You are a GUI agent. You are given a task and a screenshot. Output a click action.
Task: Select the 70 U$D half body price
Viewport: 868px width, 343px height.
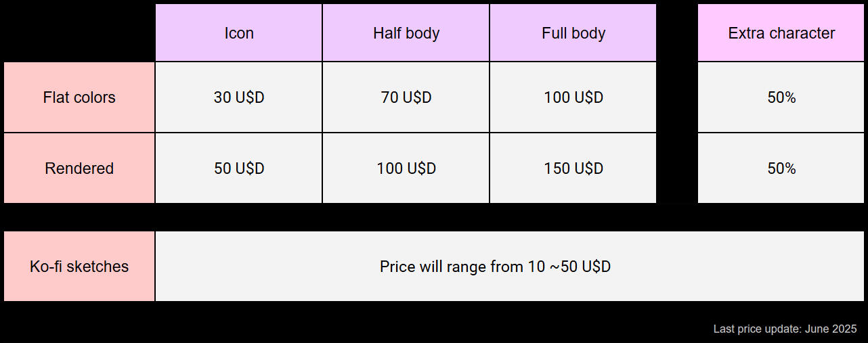[x=406, y=97]
